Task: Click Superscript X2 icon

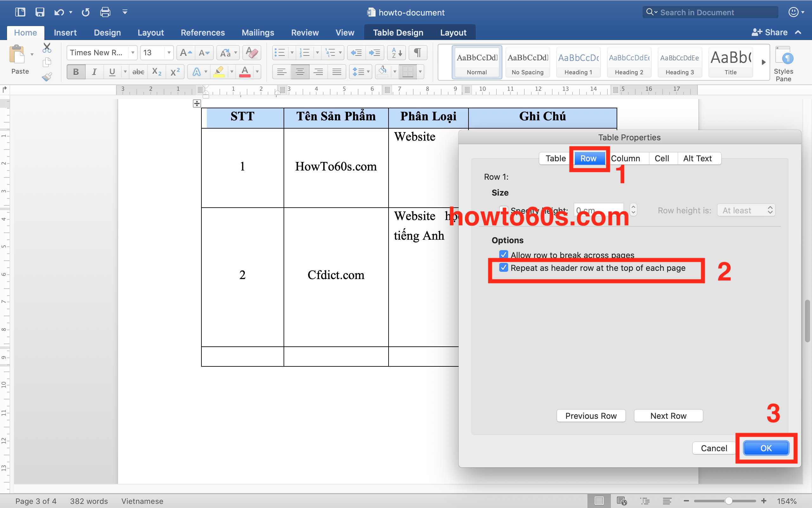Action: (x=175, y=71)
